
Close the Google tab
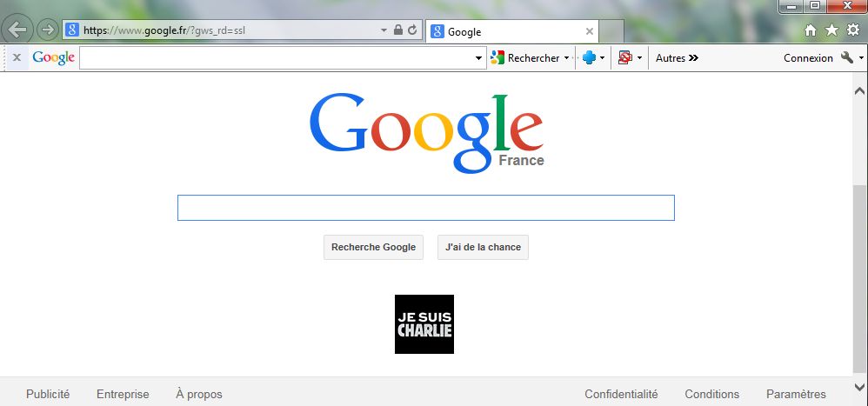tap(590, 31)
